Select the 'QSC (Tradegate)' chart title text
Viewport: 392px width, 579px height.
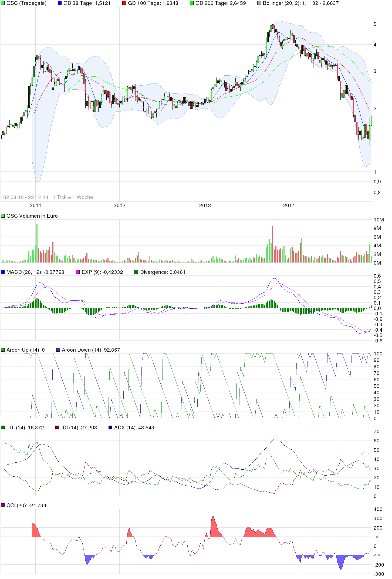pos(26,3)
